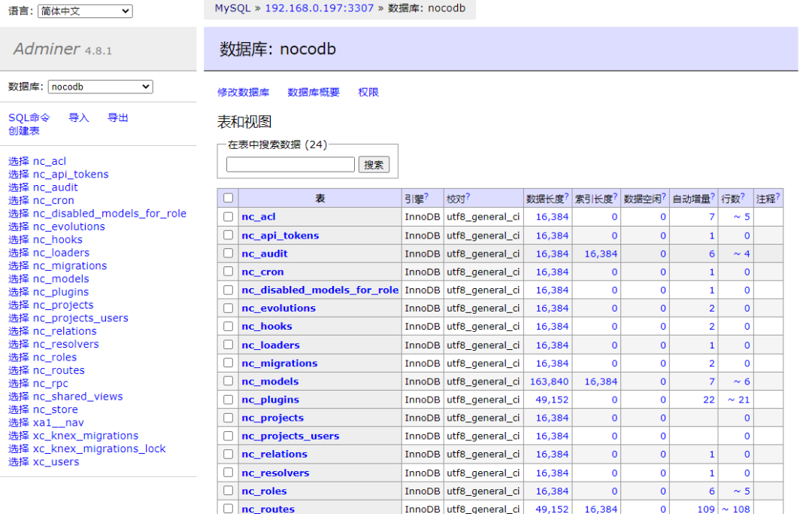812x514 pixels.
Task: Click 选择 next to xc_users in the sidebar
Action: (x=18, y=461)
